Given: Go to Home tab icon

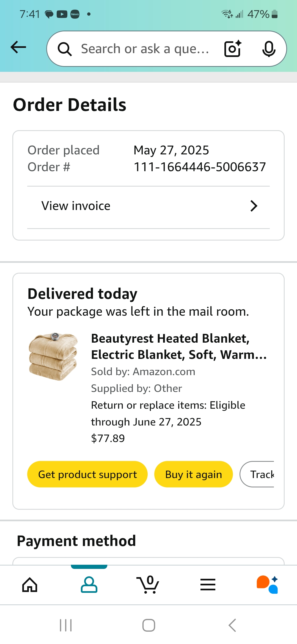Looking at the screenshot, I should point(30,585).
